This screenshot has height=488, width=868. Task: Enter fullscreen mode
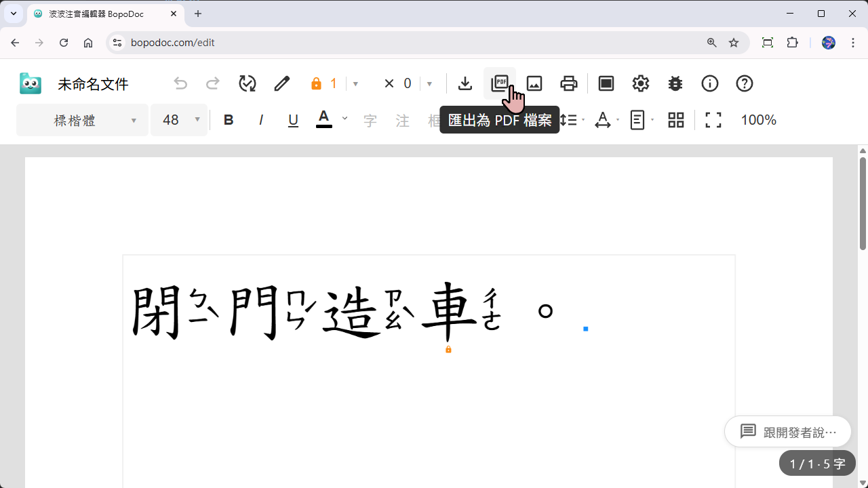713,119
